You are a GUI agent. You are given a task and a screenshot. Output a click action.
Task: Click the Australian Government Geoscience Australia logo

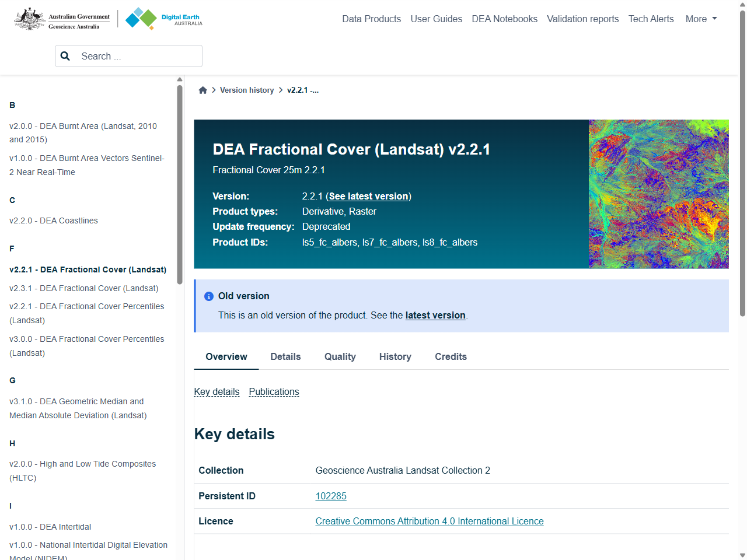(62, 19)
